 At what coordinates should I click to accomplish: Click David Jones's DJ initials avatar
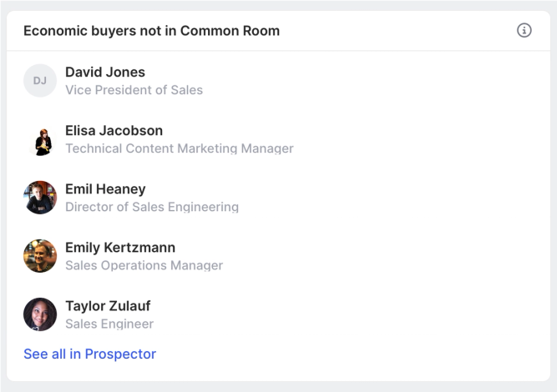[x=40, y=81]
